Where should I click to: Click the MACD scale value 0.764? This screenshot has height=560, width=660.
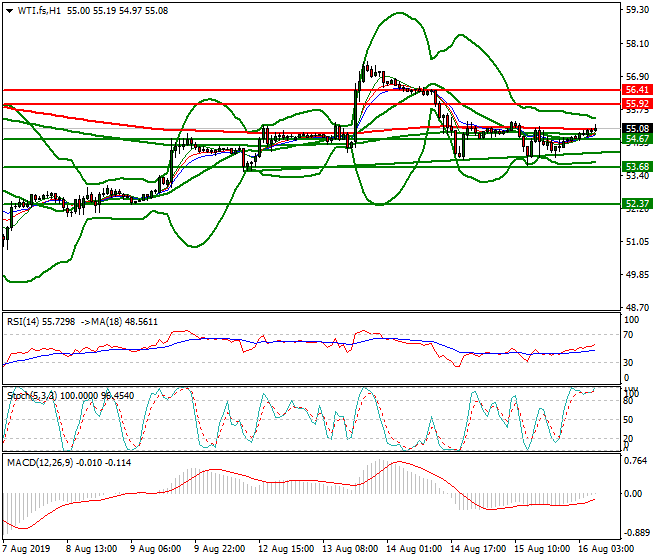[x=636, y=461]
